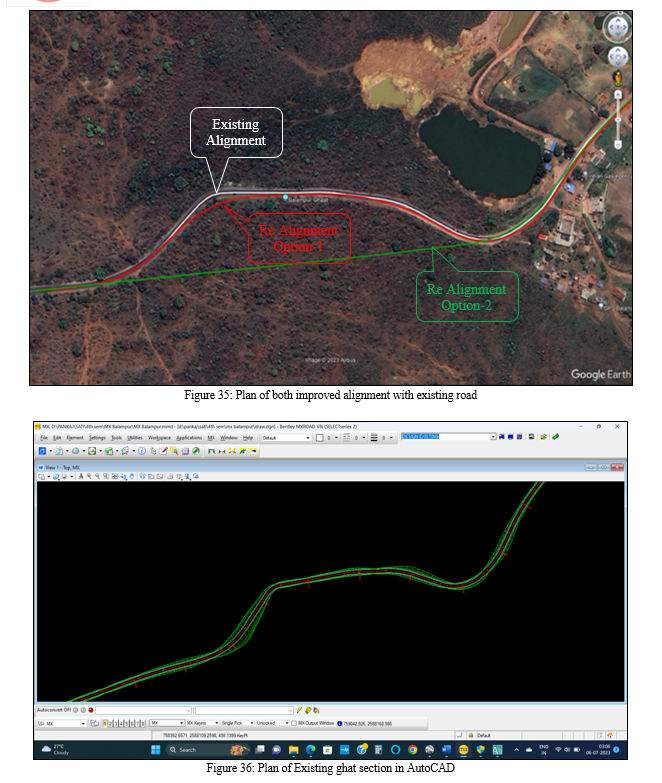Screen dimensions: 662x783
Task: Click the green pencil icon near model dropdown
Action: click(x=555, y=437)
